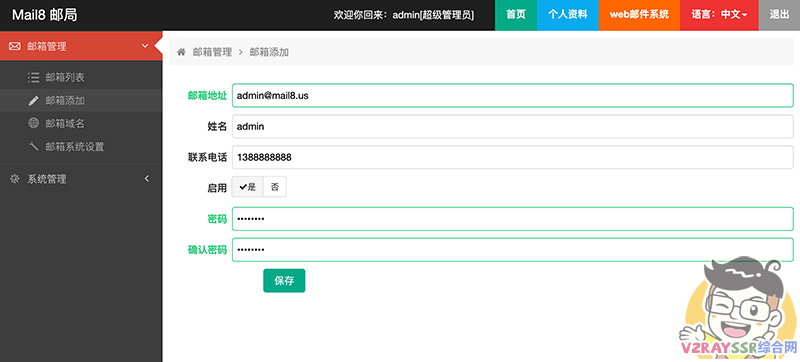Image resolution: width=800 pixels, height=362 pixels.
Task: Collapse the 邮箱管理 sidebar section chevron
Action: pyautogui.click(x=145, y=46)
